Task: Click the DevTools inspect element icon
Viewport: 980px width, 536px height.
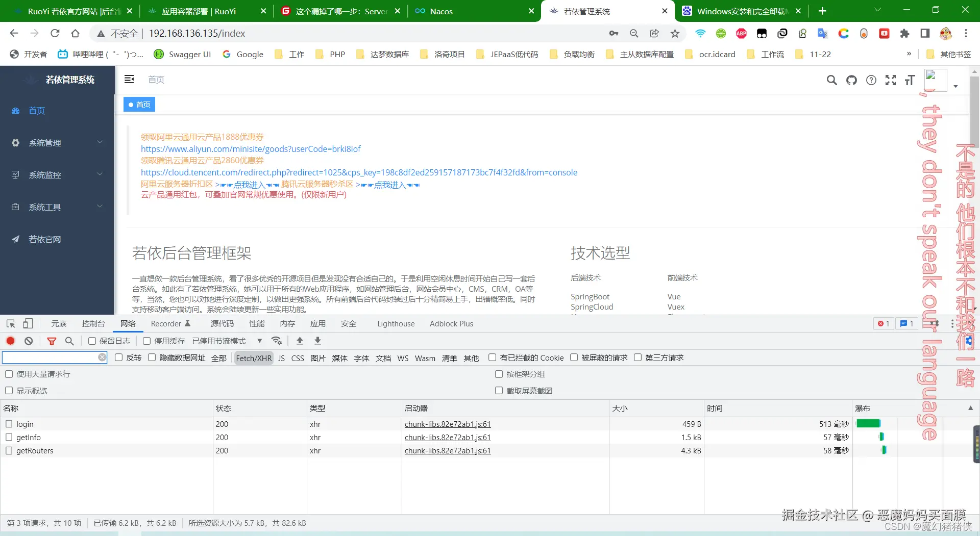Action: pos(11,323)
